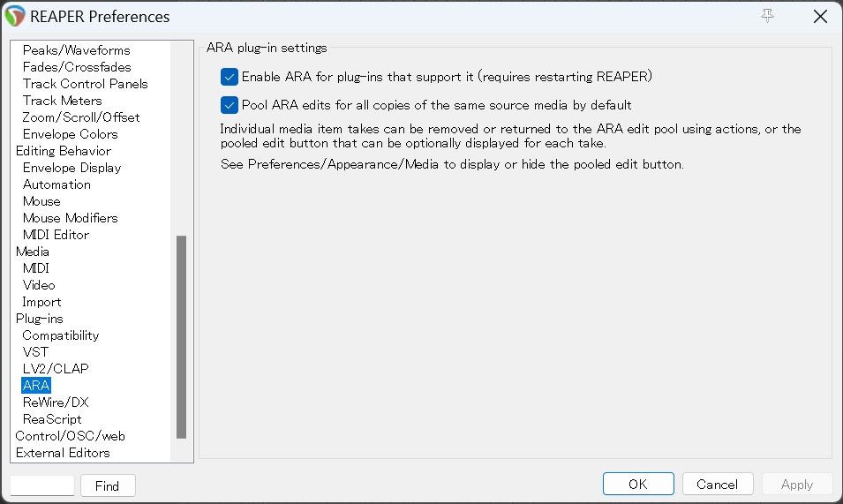Viewport: 843px width, 504px height.
Task: Show the Envelope Colors settings
Action: tap(70, 134)
